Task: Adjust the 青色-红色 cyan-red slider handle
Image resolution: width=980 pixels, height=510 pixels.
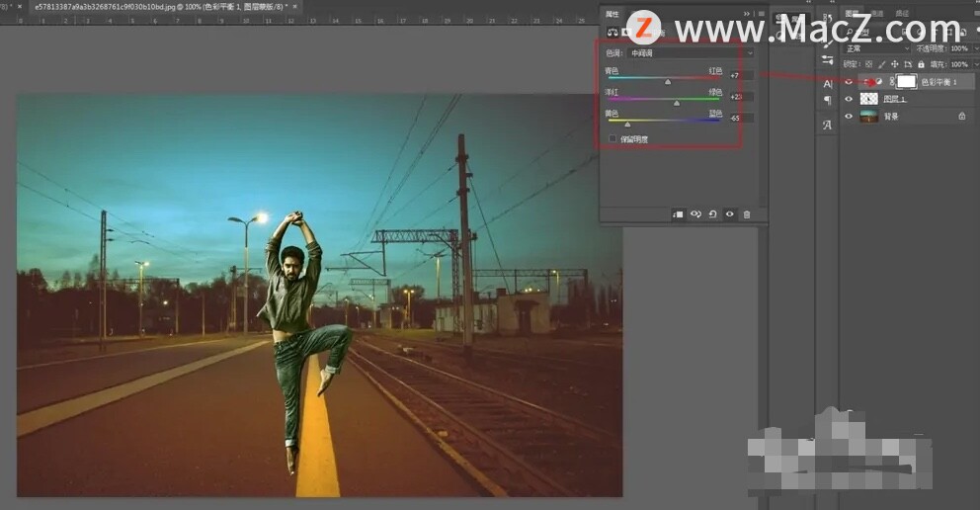Action: click(668, 82)
